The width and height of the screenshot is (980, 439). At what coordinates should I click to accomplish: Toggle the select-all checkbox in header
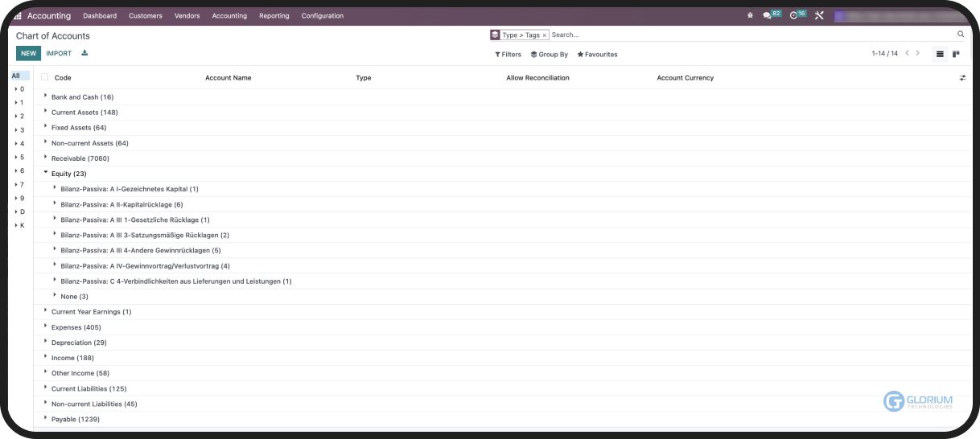[x=45, y=78]
